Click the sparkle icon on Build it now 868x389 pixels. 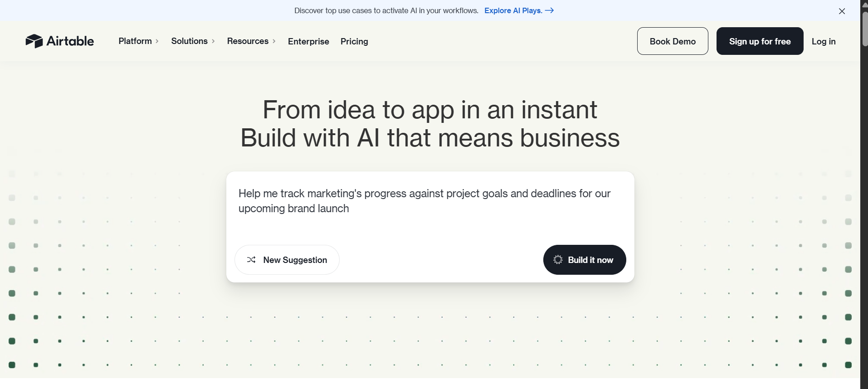tap(557, 260)
